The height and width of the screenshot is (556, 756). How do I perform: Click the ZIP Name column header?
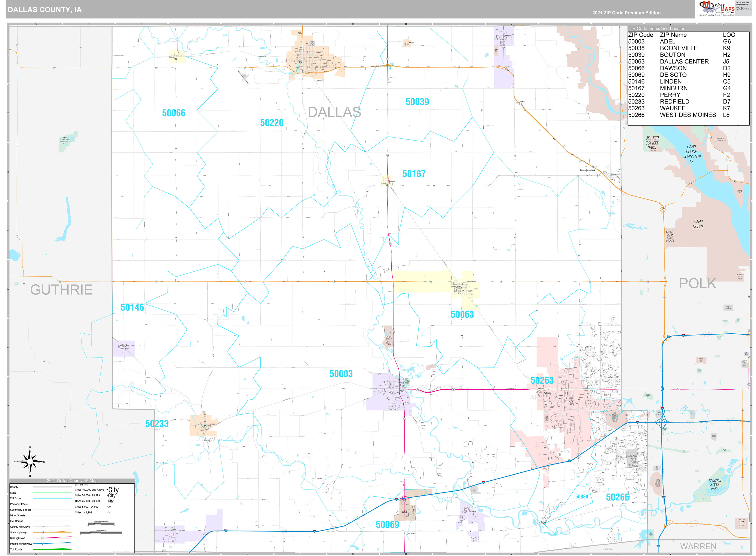click(x=673, y=35)
